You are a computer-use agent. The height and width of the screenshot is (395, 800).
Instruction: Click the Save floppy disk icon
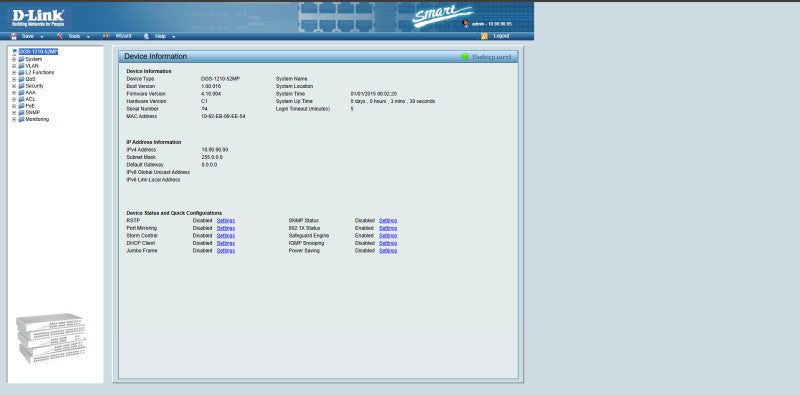pyautogui.click(x=14, y=36)
